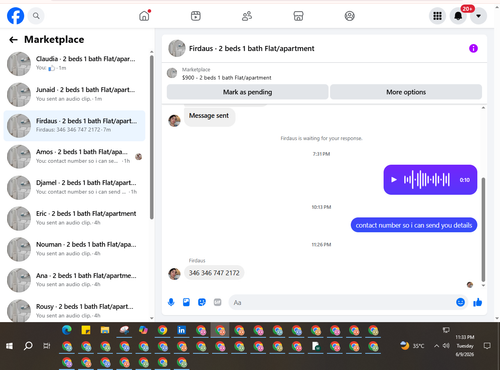Screen dimensions: 500x370
Task: Open the notifications bell
Action: pos(458,16)
